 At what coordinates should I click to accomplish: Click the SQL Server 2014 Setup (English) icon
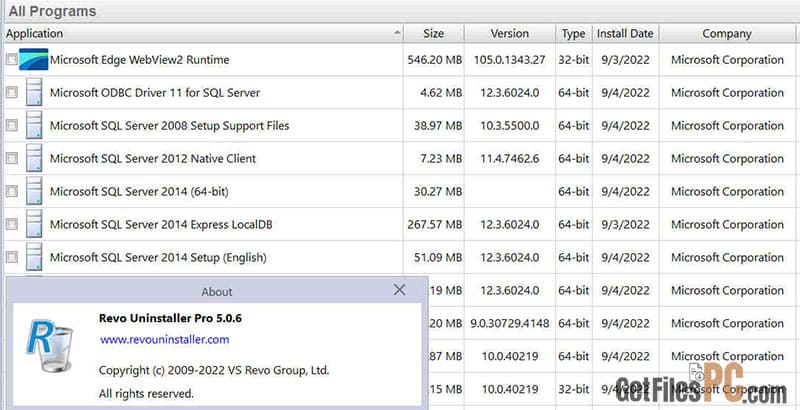34,257
